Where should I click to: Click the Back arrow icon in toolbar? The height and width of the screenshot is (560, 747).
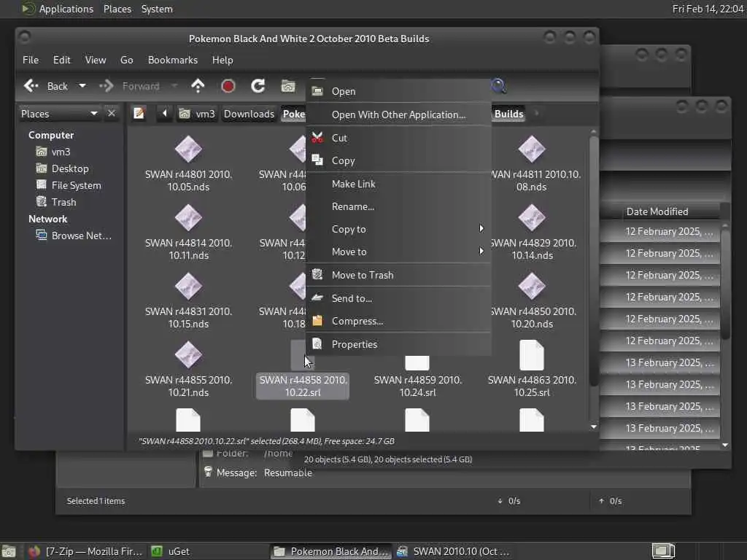31,86
